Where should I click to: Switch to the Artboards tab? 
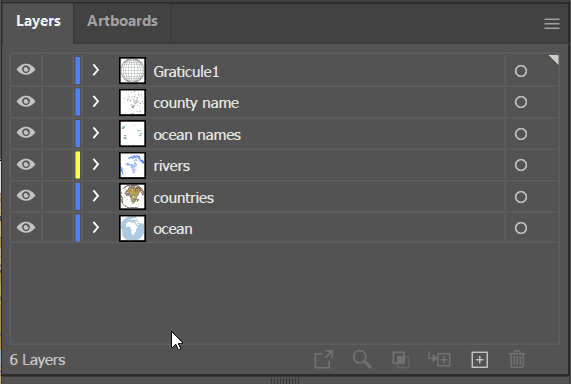(x=122, y=21)
